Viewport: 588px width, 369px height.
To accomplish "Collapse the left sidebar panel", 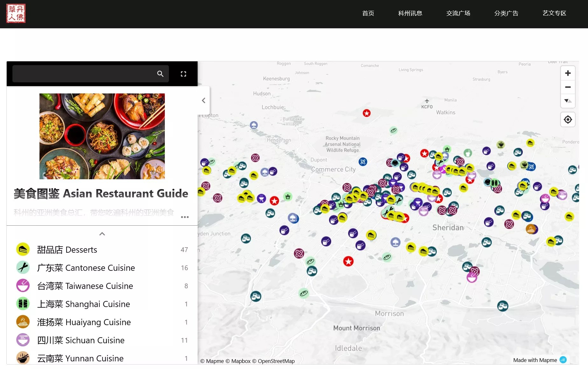I will pos(204,100).
